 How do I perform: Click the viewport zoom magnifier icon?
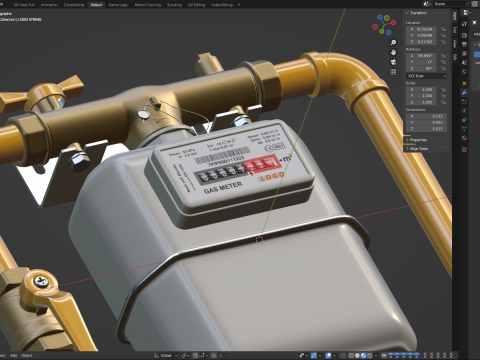pos(393,42)
